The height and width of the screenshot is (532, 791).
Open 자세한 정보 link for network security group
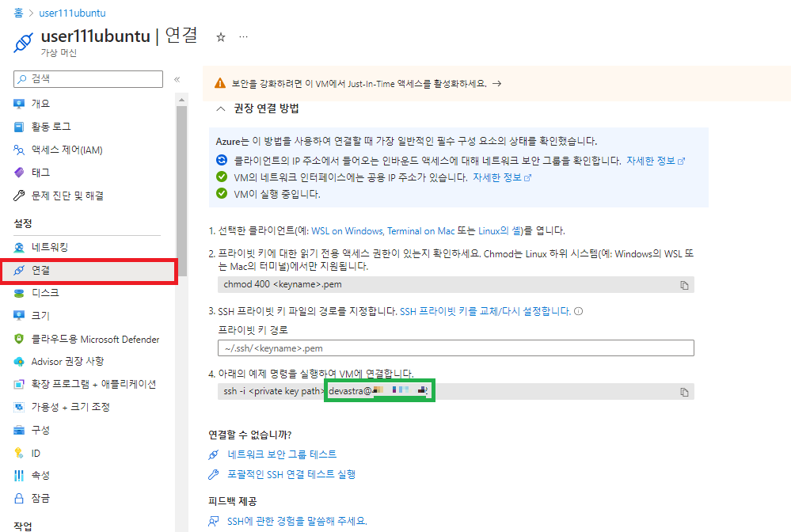[x=656, y=161]
